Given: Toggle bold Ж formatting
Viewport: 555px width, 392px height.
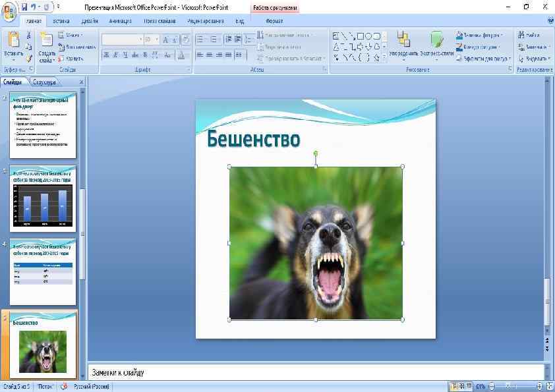Looking at the screenshot, I should [106, 55].
